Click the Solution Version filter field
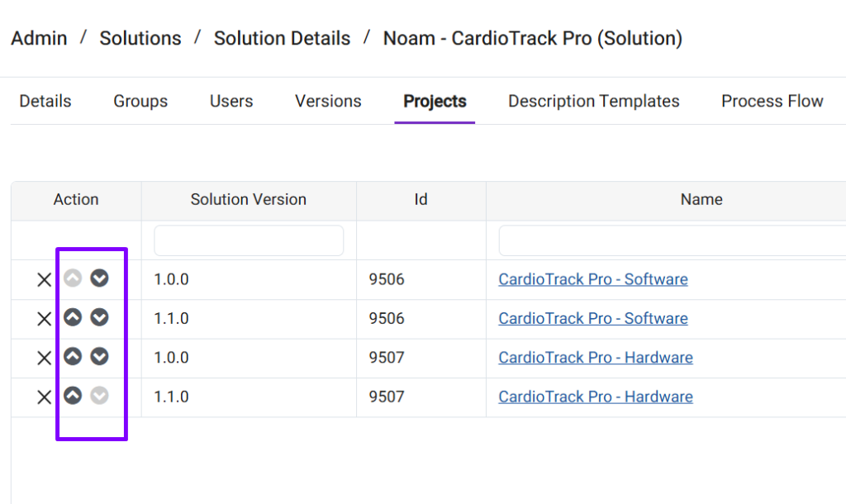This screenshot has height=504, width=846. 249,240
